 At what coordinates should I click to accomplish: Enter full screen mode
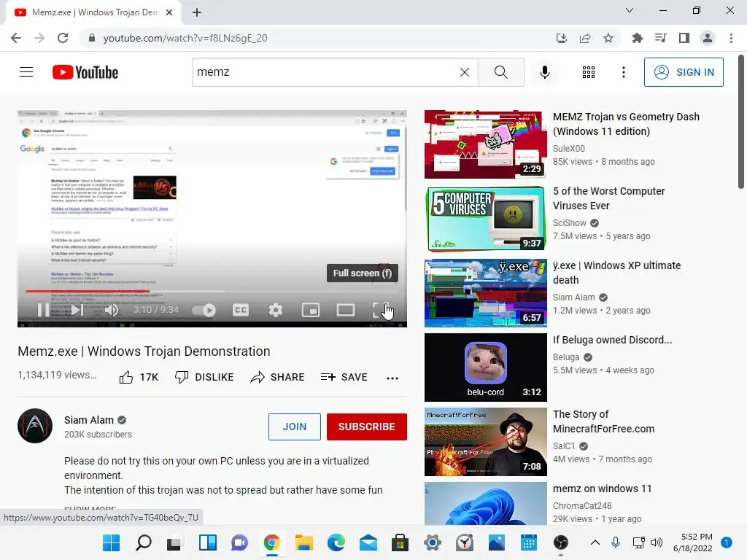coord(380,311)
